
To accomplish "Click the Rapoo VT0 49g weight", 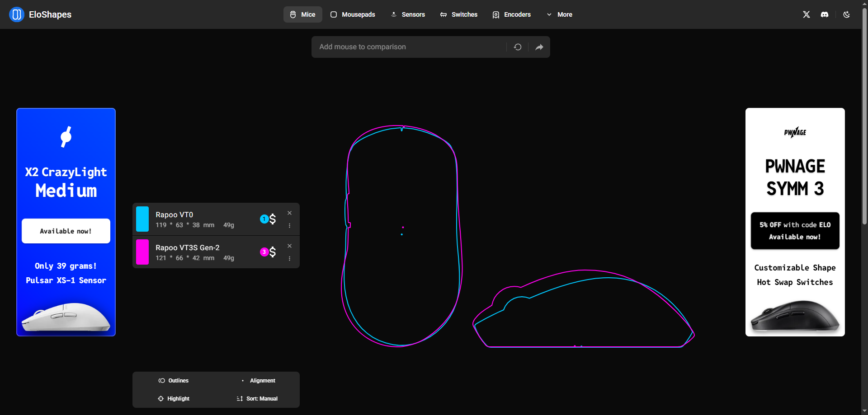I will [x=229, y=225].
